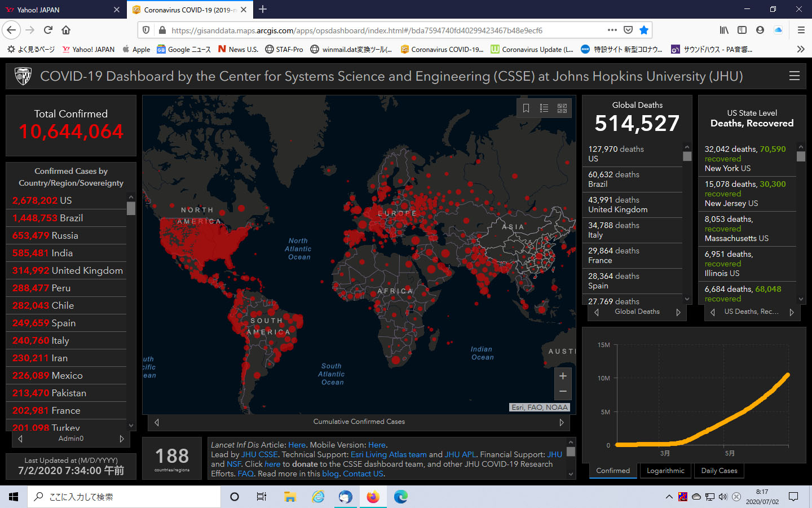
Task: Show previous US Deaths, Recovered panel
Action: click(713, 312)
